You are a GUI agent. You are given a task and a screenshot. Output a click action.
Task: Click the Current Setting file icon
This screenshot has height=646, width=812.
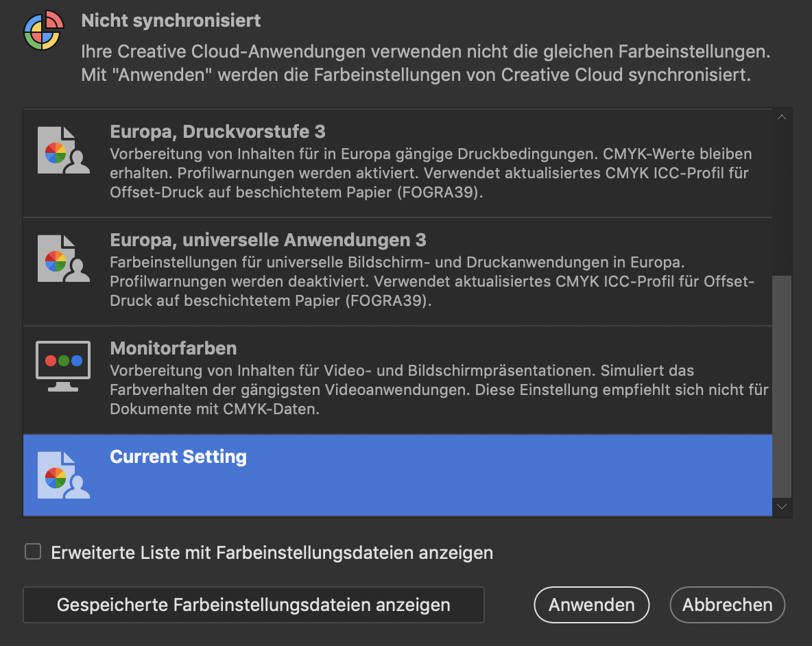(x=63, y=475)
